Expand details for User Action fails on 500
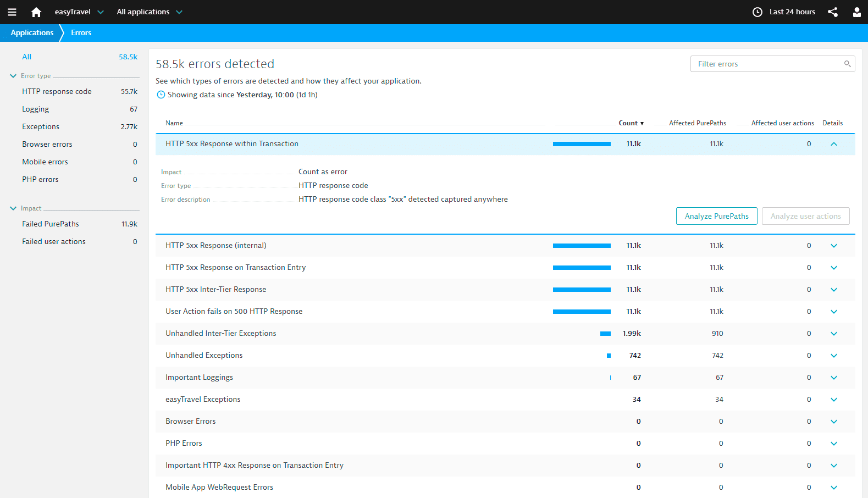Image resolution: width=868 pixels, height=498 pixels. (x=834, y=312)
